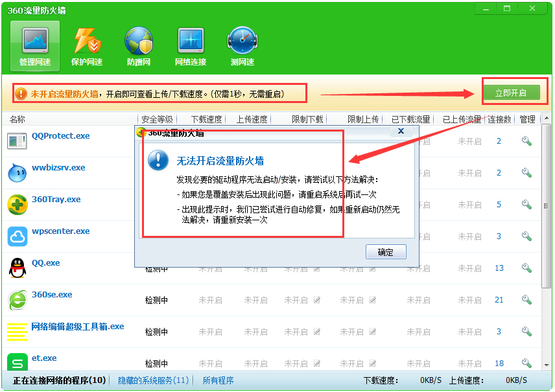Click connection count 21 for 360se.exe

tap(499, 300)
